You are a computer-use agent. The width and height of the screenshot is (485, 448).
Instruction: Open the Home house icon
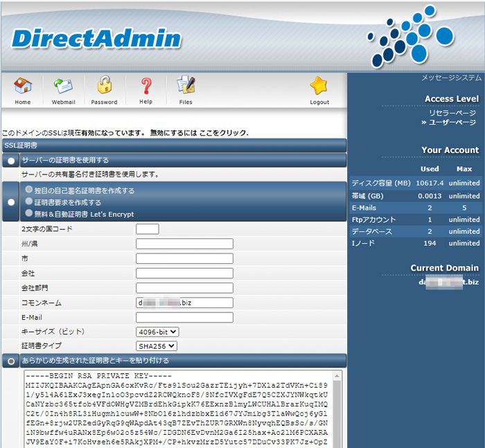coord(23,85)
